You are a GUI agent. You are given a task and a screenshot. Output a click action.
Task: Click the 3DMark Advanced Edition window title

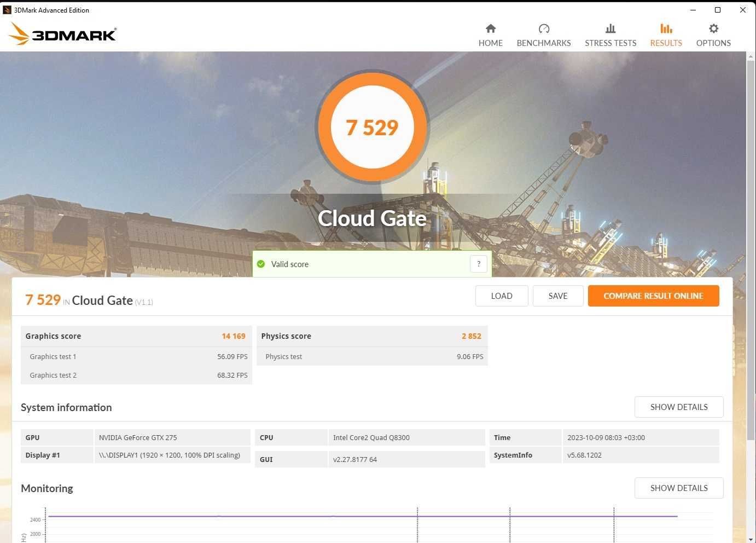tap(51, 10)
